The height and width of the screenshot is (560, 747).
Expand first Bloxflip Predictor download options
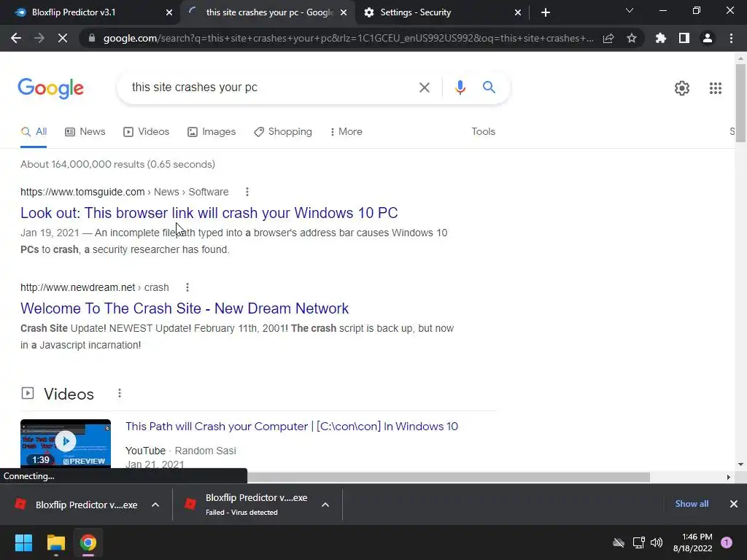point(155,505)
